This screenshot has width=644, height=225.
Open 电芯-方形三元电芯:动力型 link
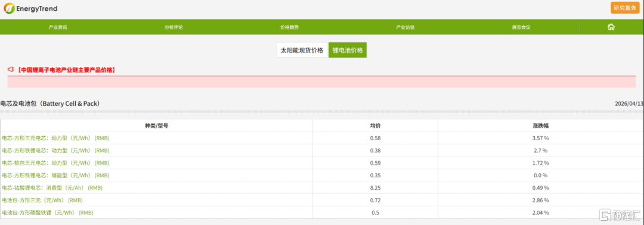click(x=55, y=138)
